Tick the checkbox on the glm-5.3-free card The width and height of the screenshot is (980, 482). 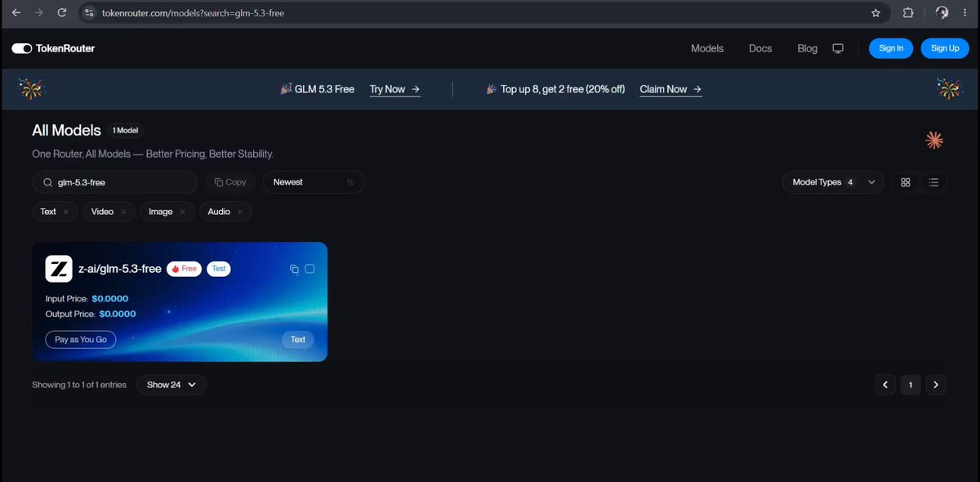tap(310, 269)
